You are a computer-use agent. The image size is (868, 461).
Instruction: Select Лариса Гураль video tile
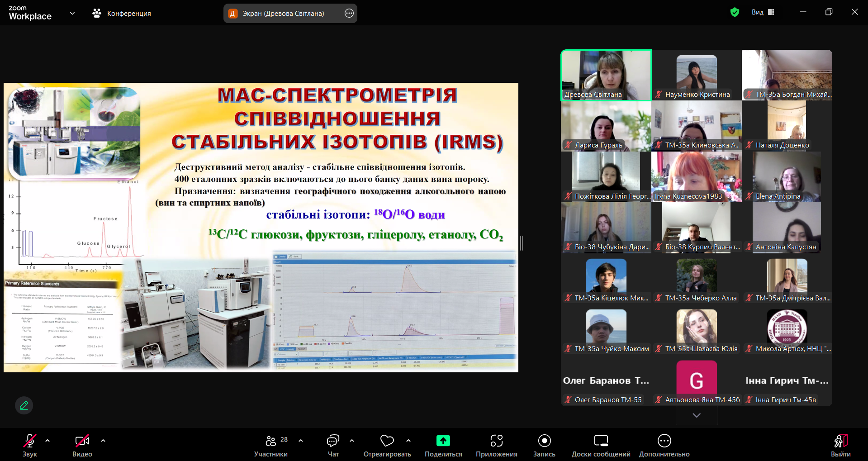(x=606, y=126)
